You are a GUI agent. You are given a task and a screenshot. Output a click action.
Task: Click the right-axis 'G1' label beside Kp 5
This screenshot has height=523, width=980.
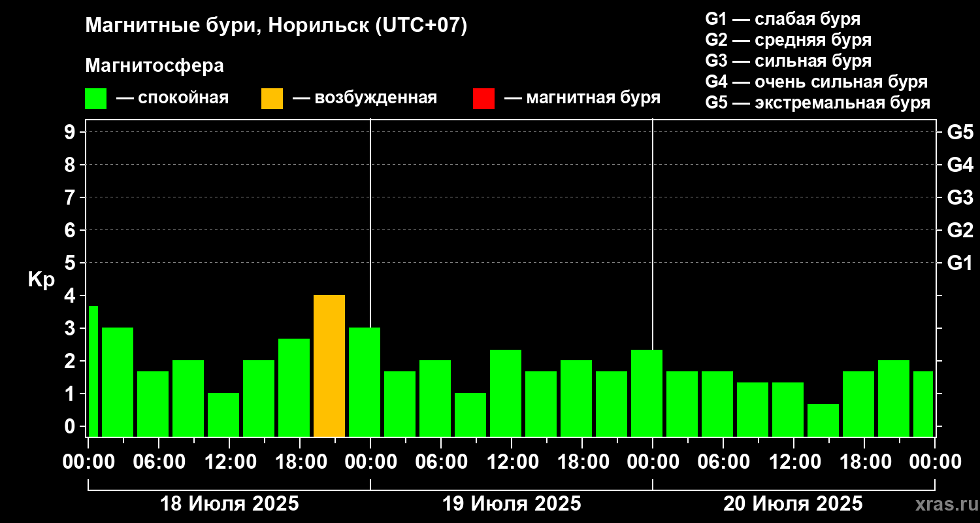[x=960, y=263]
